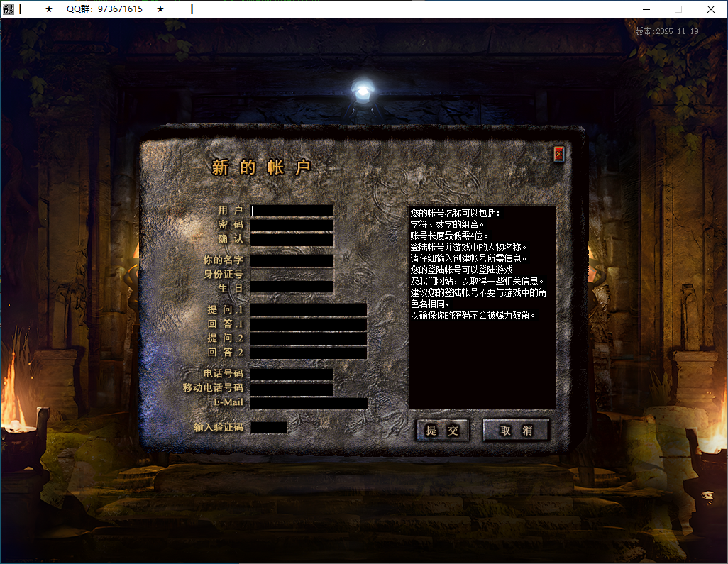Viewport: 728px width, 564px height.
Task: Click the 身份证号 ID number field
Action: point(292,274)
